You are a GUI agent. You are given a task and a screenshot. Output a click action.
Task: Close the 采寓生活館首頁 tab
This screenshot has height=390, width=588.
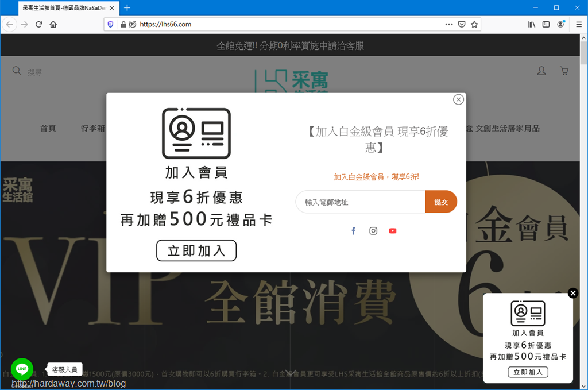pyautogui.click(x=112, y=8)
